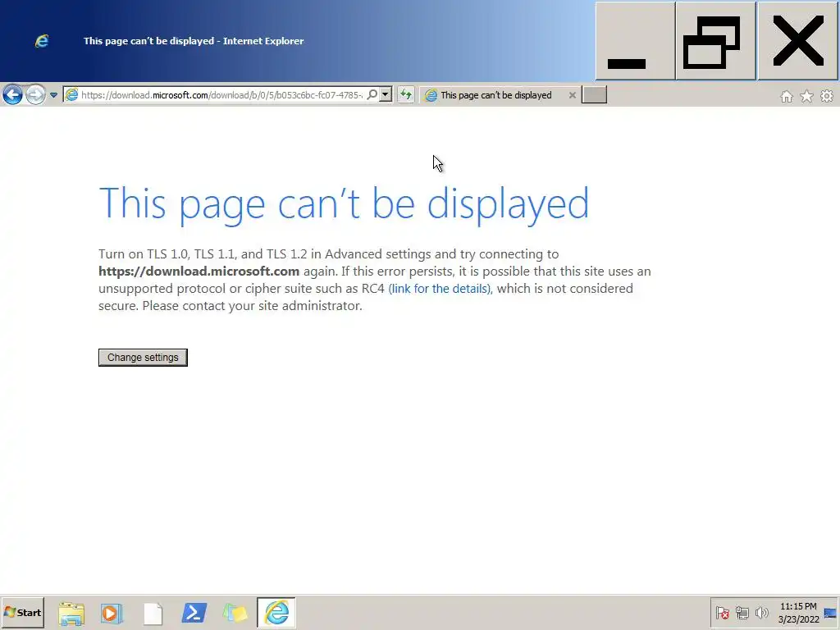Image resolution: width=840 pixels, height=630 pixels.
Task: Click the Back navigation arrow
Action: coord(12,95)
